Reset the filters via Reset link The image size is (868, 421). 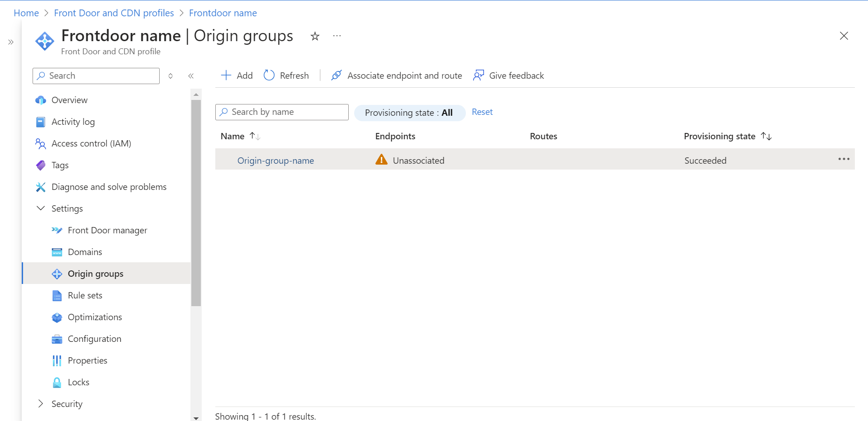click(x=482, y=112)
